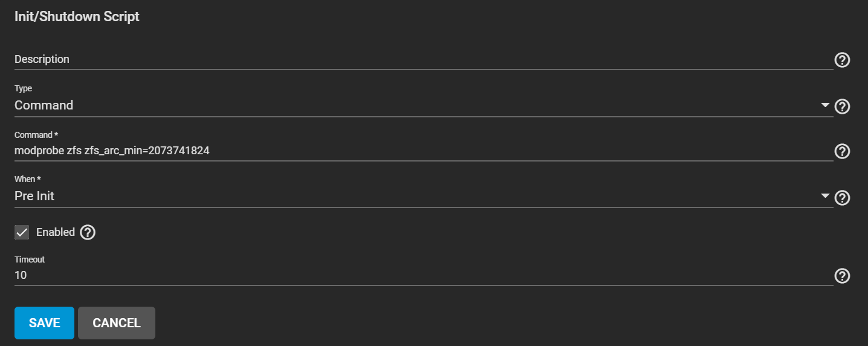This screenshot has height=346, width=868.
Task: Select the Timeout value field showing 10
Action: pyautogui.click(x=423, y=275)
